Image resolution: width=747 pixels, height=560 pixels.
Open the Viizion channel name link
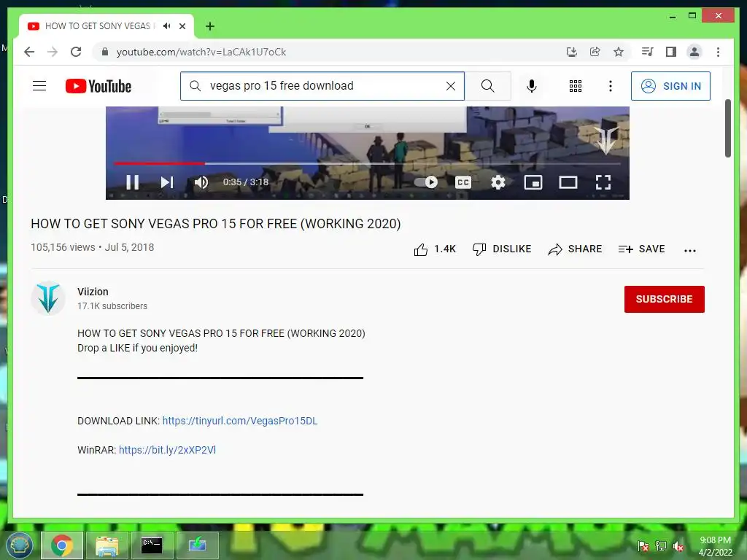[93, 292]
